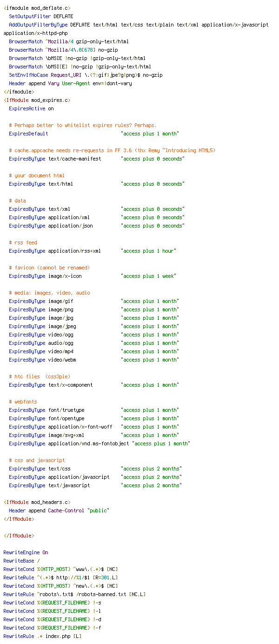279x644 pixels.
Task: Click the text/x-component line
Action: coord(94,385)
